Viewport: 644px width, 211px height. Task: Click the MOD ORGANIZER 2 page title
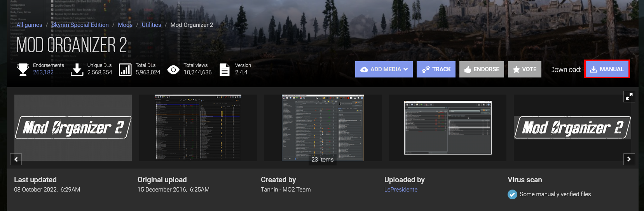(72, 45)
